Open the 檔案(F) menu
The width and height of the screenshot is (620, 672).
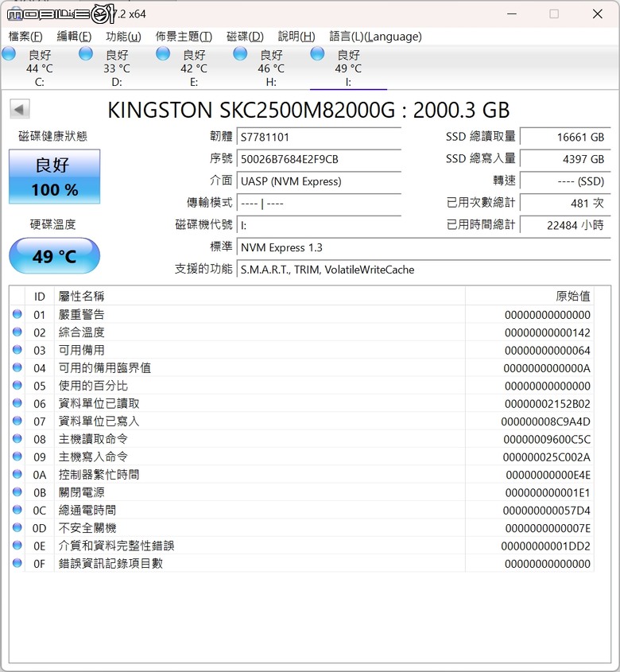coord(25,37)
